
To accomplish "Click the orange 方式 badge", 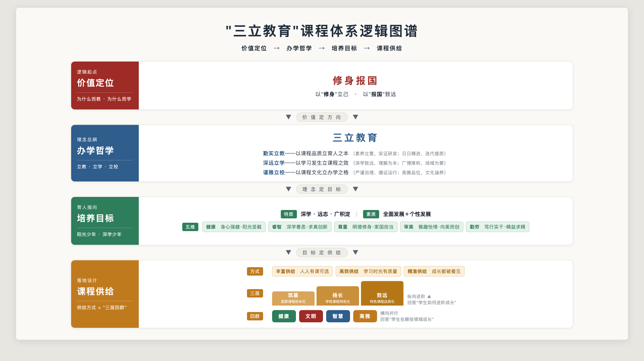I will pyautogui.click(x=255, y=271).
